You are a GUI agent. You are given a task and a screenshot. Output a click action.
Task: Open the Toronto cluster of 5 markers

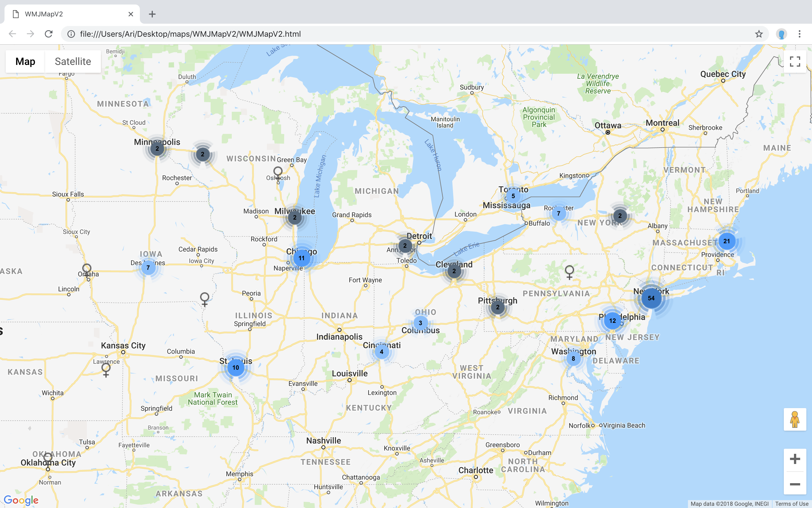pyautogui.click(x=513, y=196)
